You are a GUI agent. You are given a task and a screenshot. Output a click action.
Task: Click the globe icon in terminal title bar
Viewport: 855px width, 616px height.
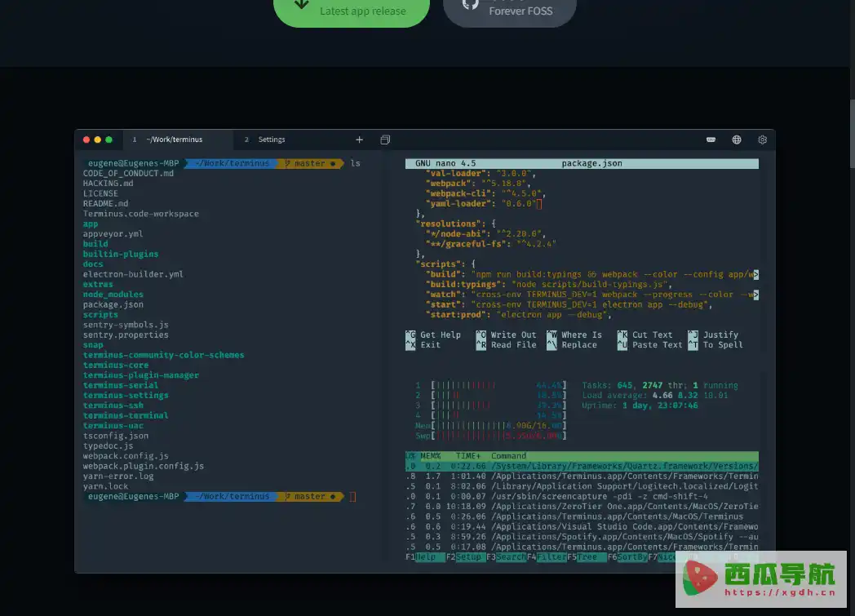[x=737, y=140]
